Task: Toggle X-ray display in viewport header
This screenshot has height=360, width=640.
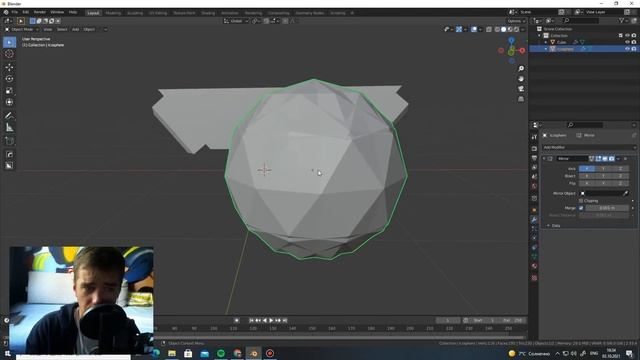Action: 489,29
